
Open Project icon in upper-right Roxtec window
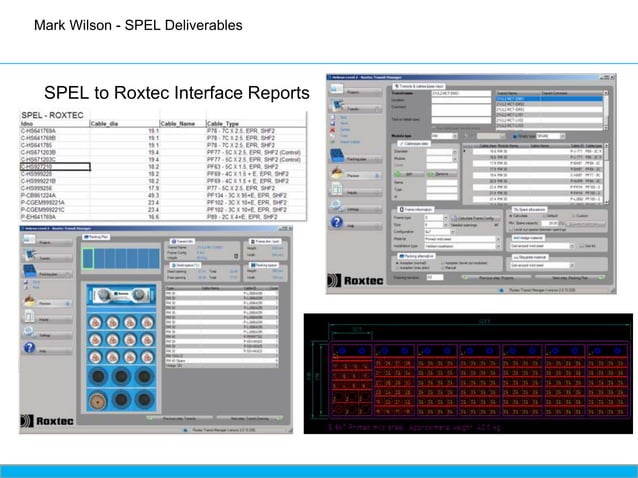336,89
